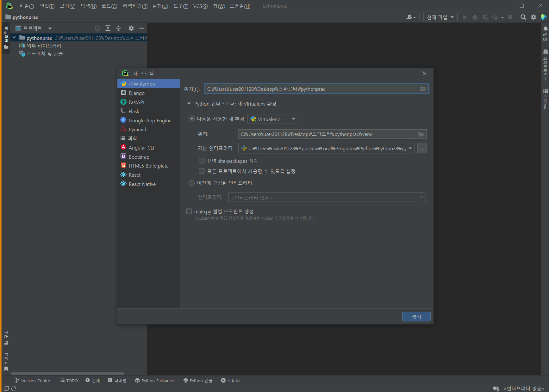The width and height of the screenshot is (549, 392).
Task: Open the Version Control tool window
Action: (x=33, y=381)
